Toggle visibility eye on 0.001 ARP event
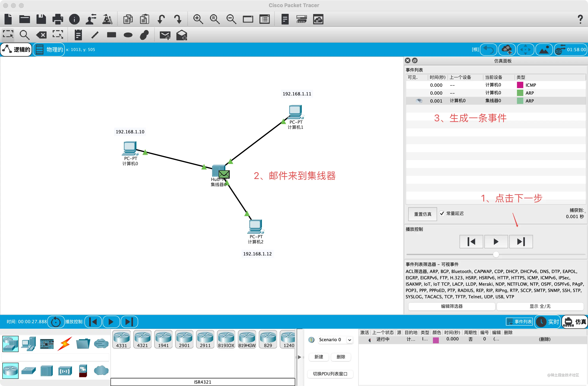Screen dimensions: 588x386 pyautogui.click(x=419, y=101)
